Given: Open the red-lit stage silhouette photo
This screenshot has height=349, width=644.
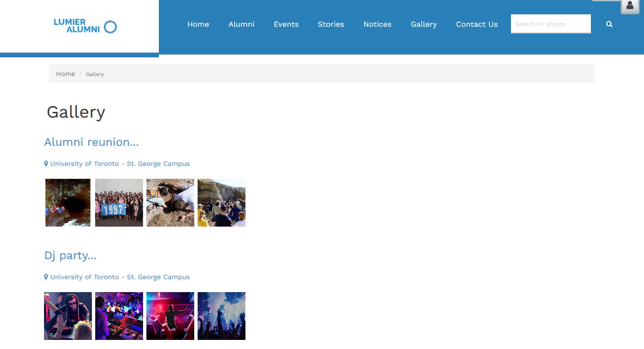Looking at the screenshot, I should tap(170, 316).
